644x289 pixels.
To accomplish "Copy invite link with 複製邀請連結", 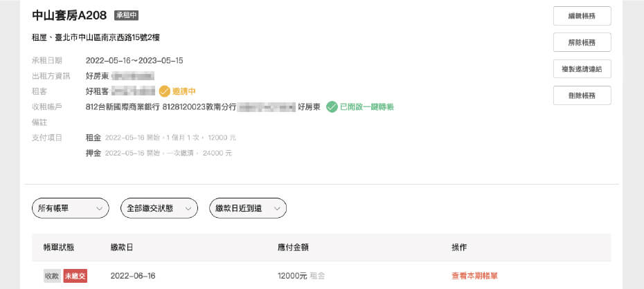I will coord(582,69).
